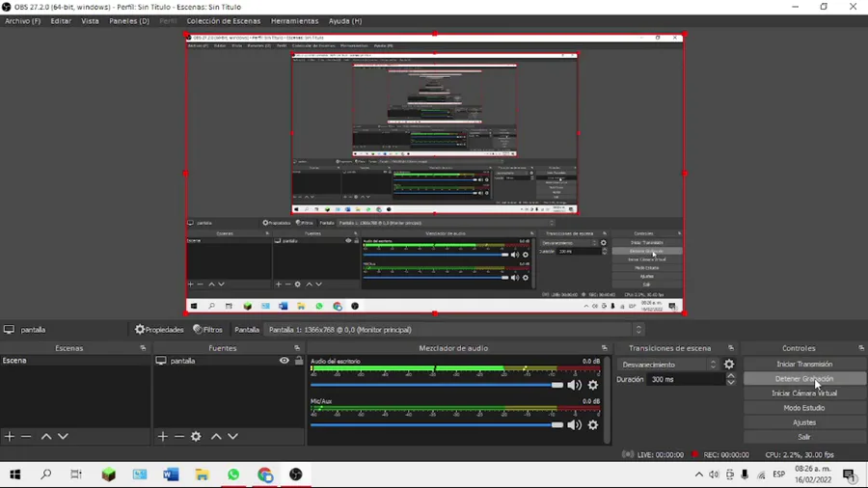
Task: Mute Mic/Aux speaker icon
Action: [575, 425]
